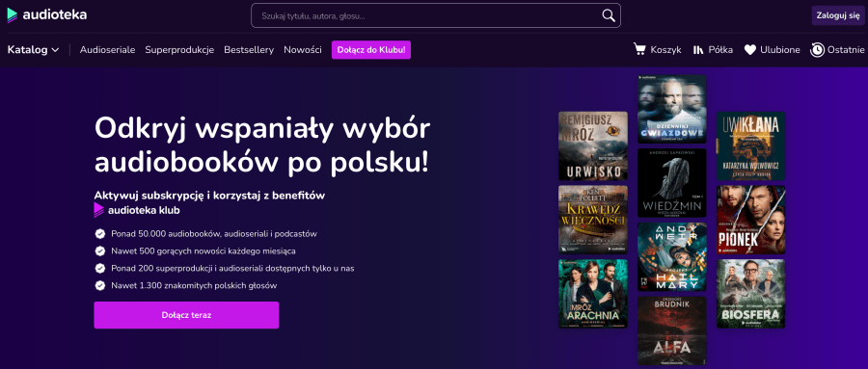Image resolution: width=868 pixels, height=369 pixels.
Task: Click the Zaloguj się button
Action: point(837,15)
